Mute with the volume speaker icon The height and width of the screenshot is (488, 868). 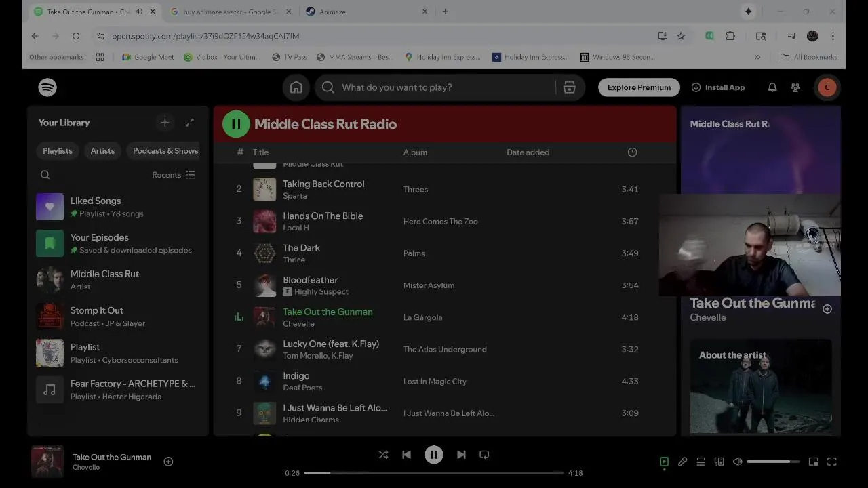pyautogui.click(x=738, y=462)
